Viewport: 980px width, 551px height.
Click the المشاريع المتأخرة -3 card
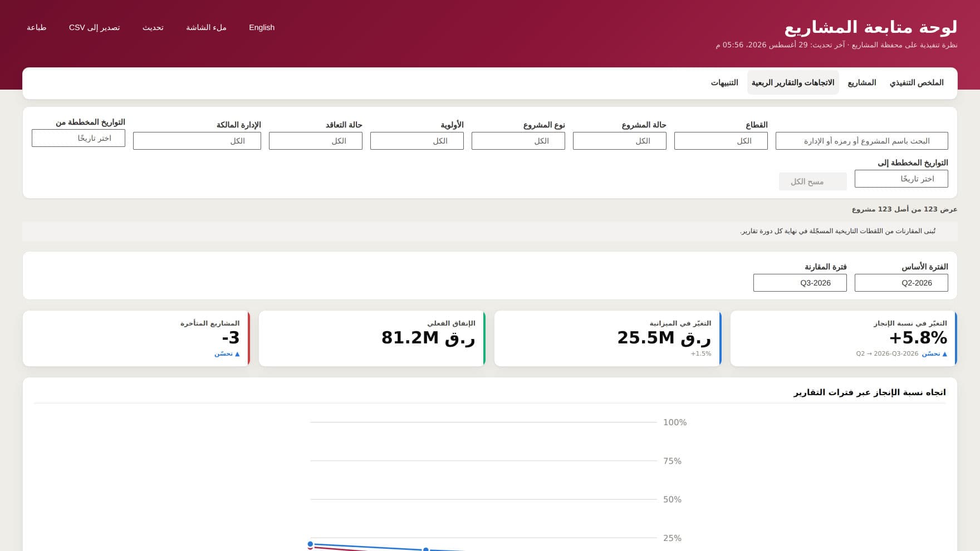click(x=136, y=338)
